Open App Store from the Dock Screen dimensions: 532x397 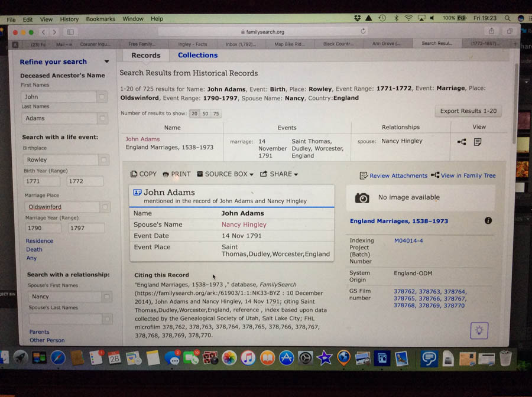click(286, 358)
